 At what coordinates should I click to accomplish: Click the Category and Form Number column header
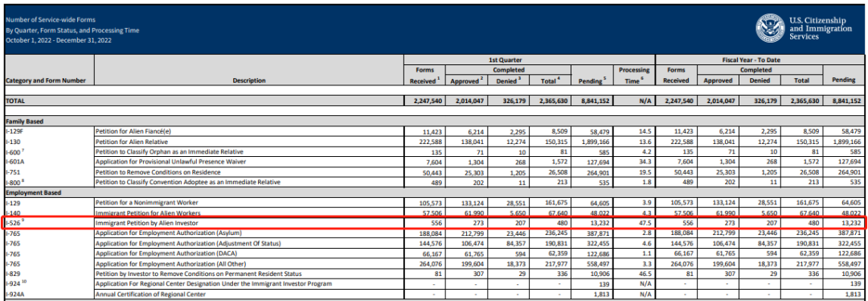pyautogui.click(x=45, y=80)
